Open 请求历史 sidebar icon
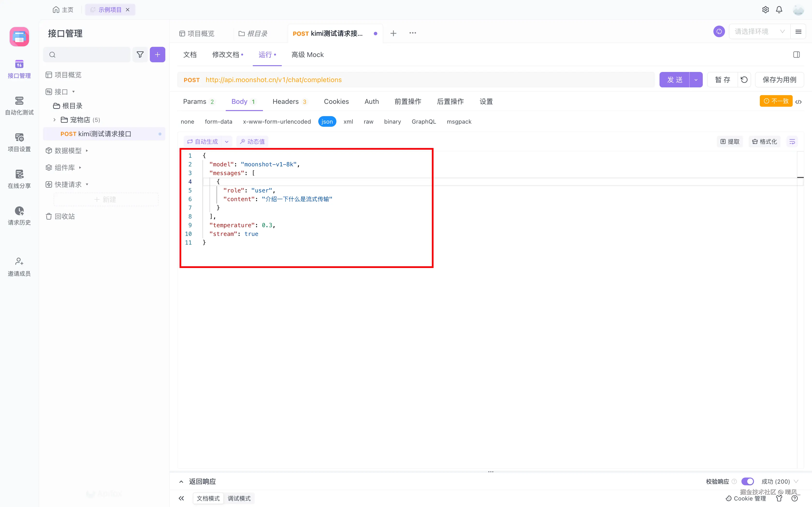The height and width of the screenshot is (507, 812). coord(19,215)
